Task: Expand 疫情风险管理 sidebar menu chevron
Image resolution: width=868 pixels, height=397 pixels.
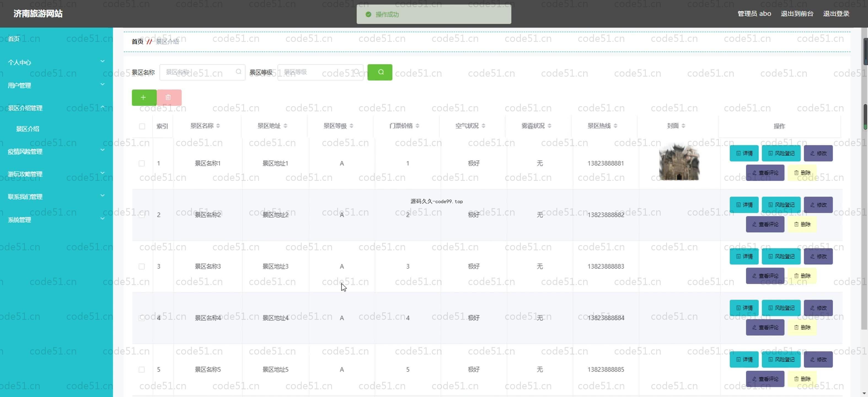Action: [x=103, y=150]
